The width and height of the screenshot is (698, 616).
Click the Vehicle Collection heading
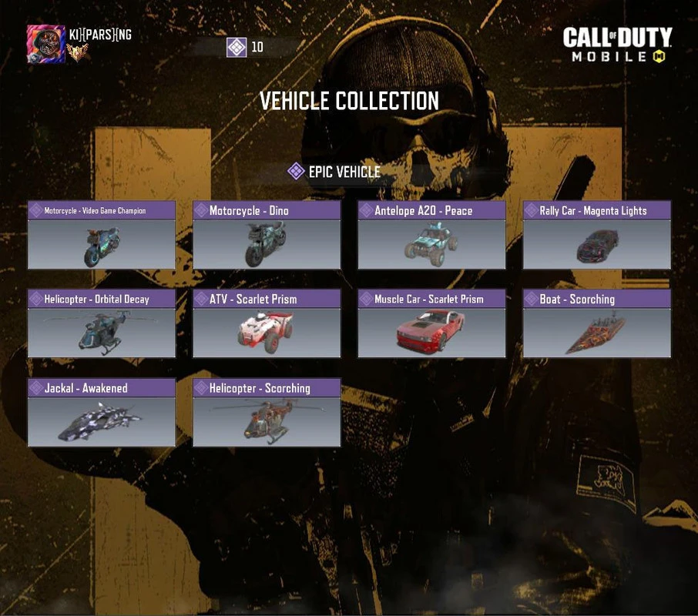tap(350, 101)
